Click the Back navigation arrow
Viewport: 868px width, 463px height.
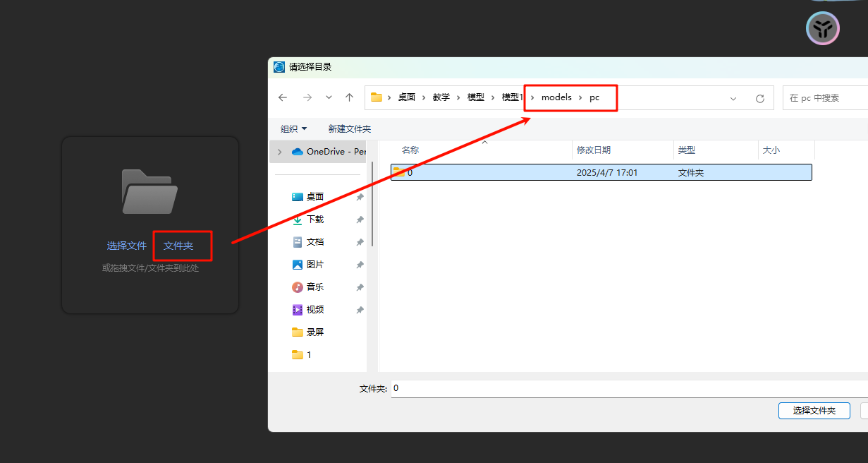point(283,98)
